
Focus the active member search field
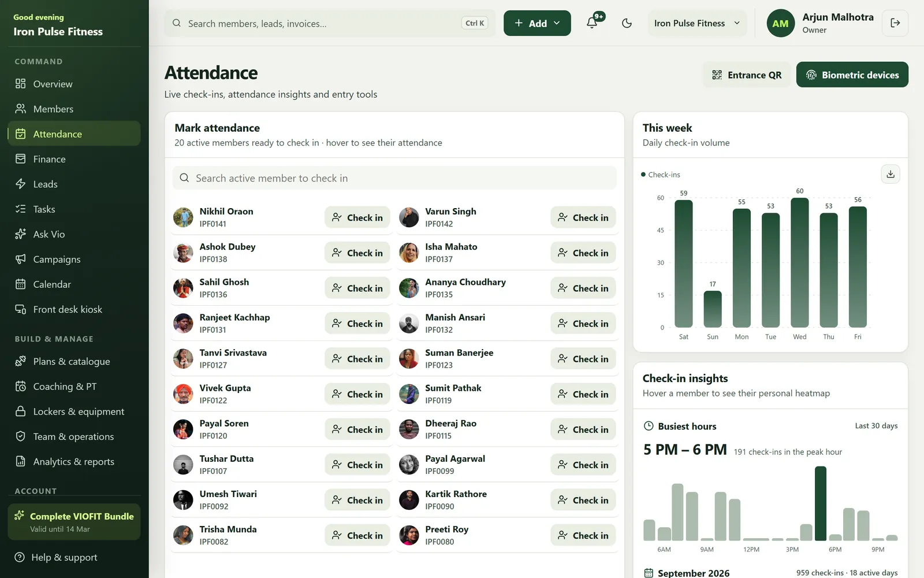394,178
